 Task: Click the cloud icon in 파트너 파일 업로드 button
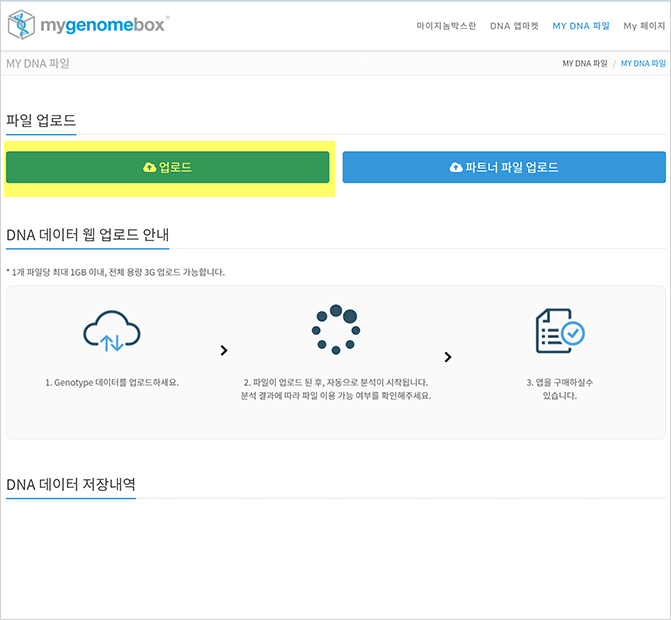(456, 167)
